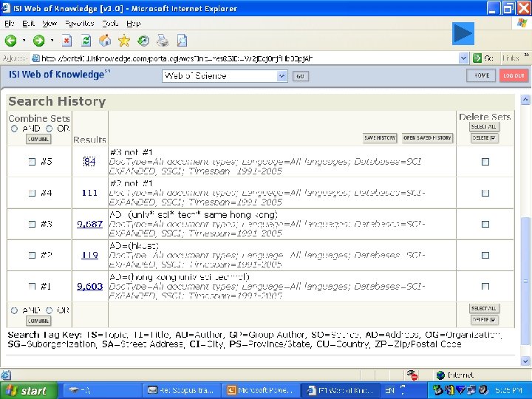Open the Windows Start menu

click(29, 391)
